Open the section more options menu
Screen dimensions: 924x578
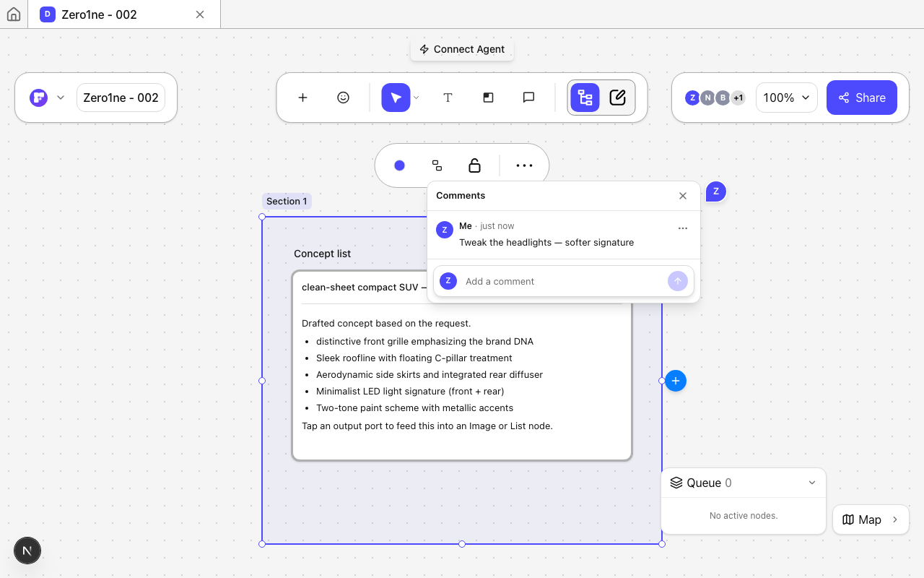click(x=525, y=165)
